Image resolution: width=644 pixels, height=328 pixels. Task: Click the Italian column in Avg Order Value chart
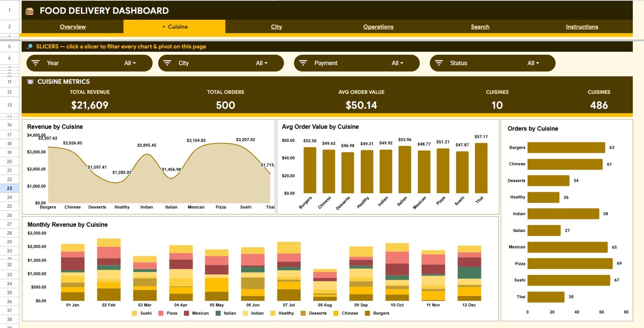pyautogui.click(x=405, y=170)
